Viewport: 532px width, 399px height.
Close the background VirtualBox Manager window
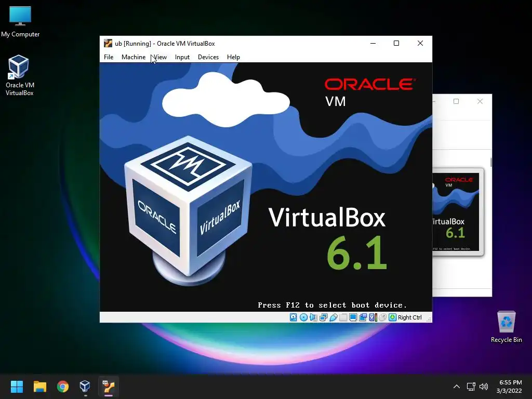pyautogui.click(x=480, y=101)
